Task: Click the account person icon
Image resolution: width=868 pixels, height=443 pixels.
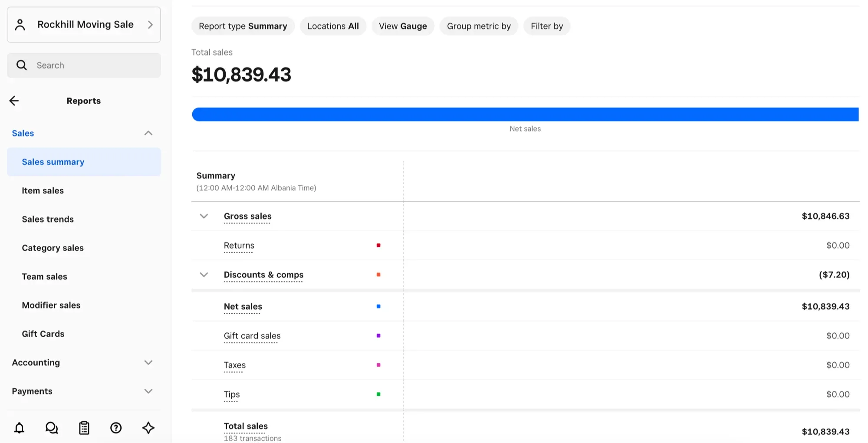Action: (x=20, y=25)
